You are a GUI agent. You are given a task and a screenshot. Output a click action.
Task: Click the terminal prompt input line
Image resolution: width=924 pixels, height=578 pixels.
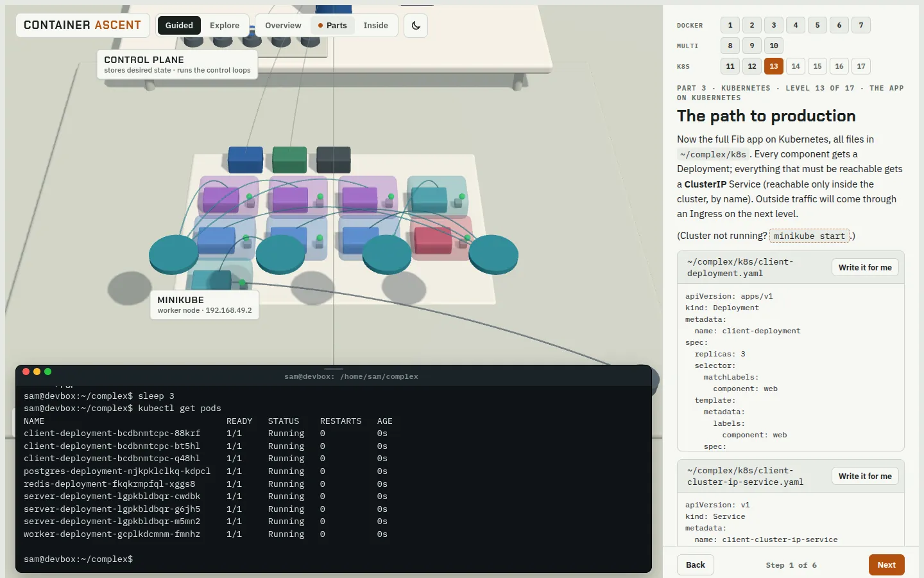click(334, 559)
